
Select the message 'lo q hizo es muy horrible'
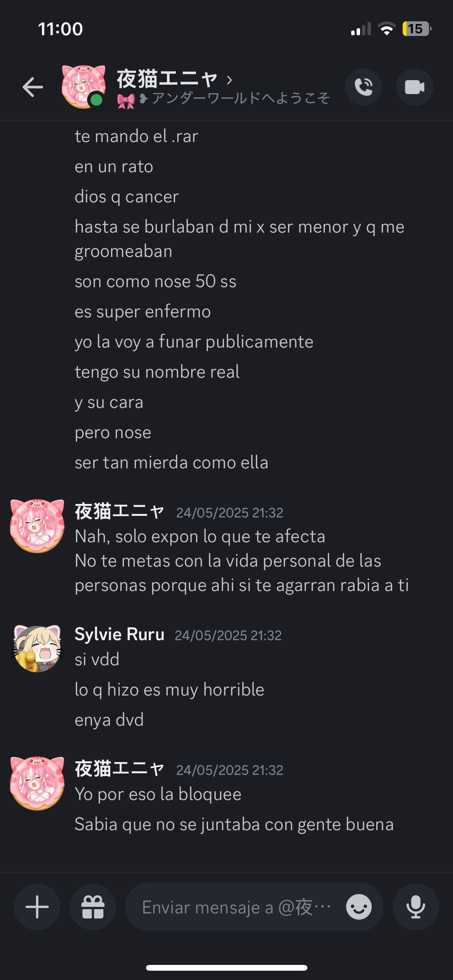(x=170, y=690)
